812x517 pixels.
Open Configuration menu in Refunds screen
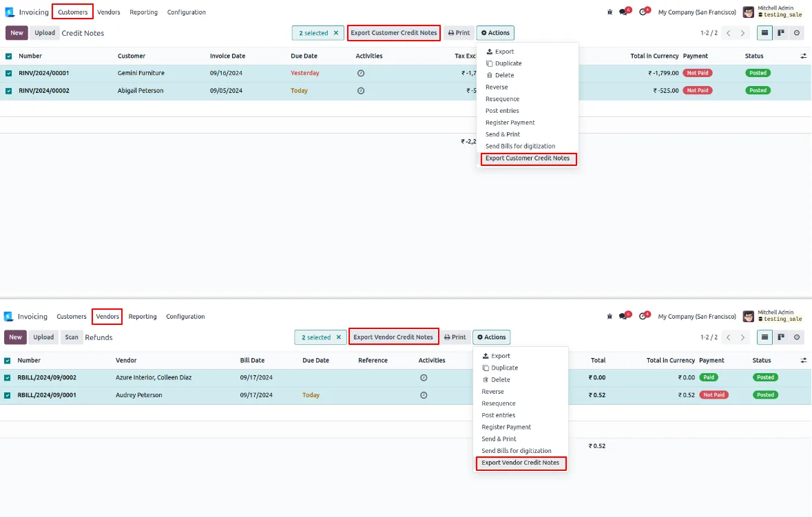pos(185,316)
